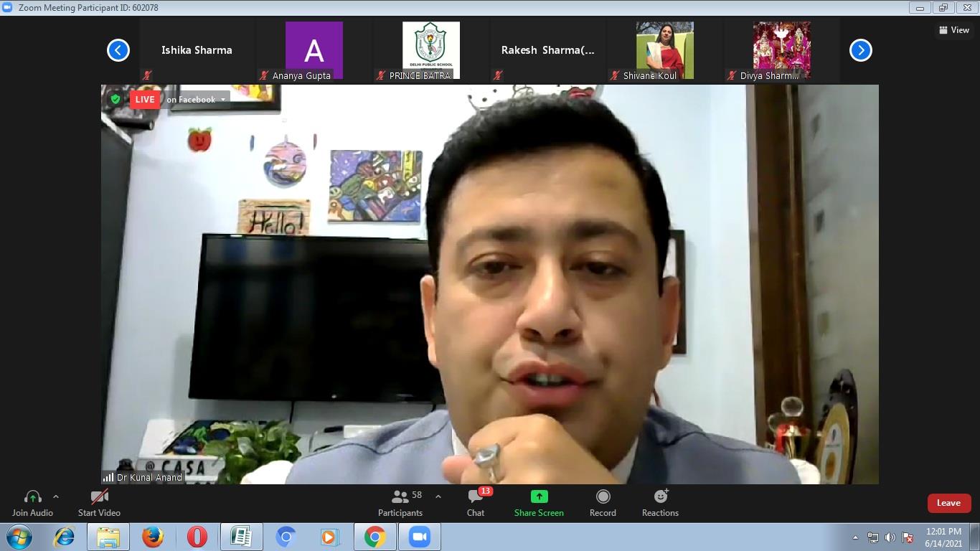Open the Participants panel

(x=400, y=503)
